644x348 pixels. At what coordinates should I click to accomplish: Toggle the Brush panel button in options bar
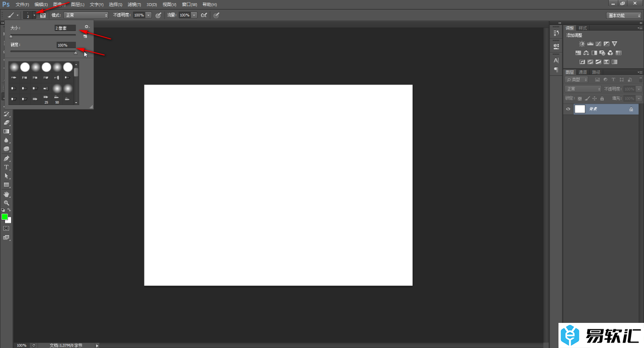43,15
